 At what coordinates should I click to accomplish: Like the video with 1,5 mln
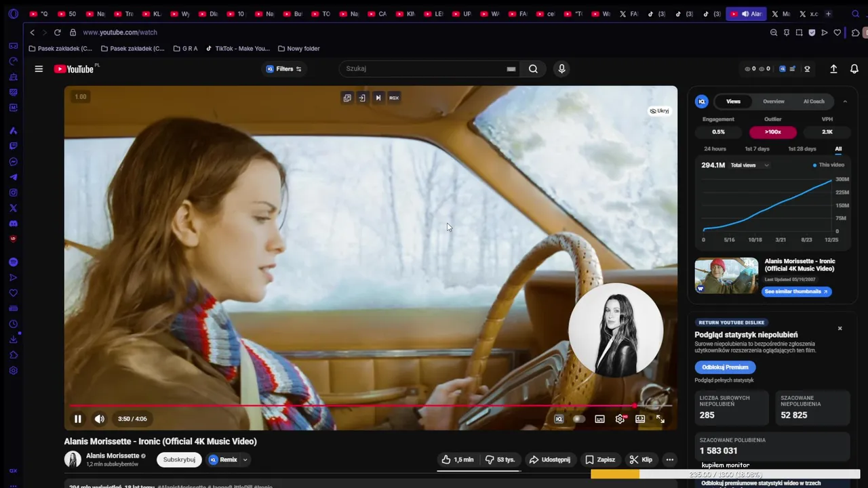(458, 460)
